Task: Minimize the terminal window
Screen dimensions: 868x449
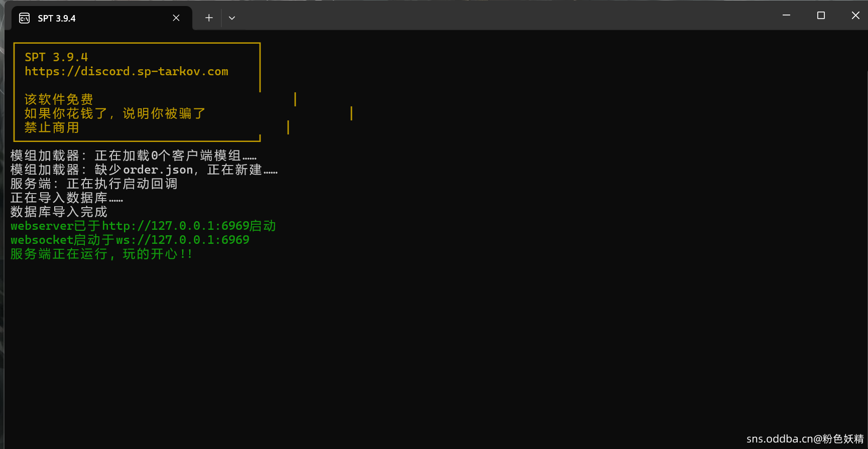Action: [x=786, y=16]
